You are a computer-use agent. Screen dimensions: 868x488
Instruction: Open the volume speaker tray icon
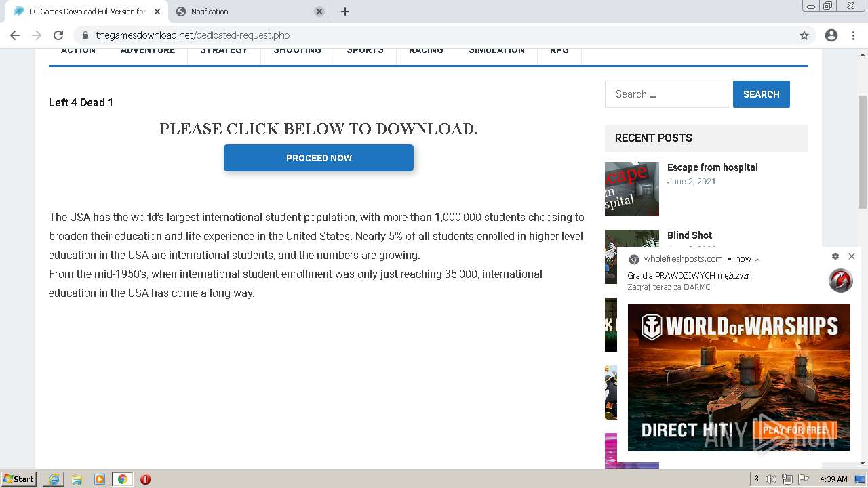[x=771, y=479]
